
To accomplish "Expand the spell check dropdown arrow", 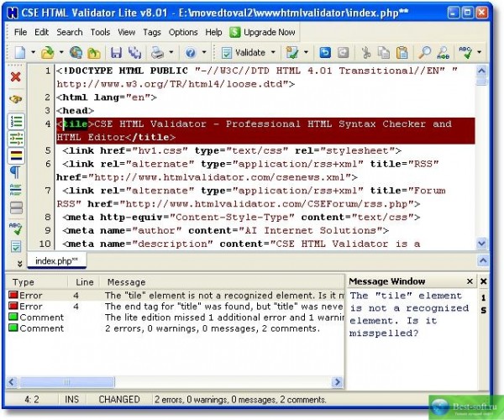I will point(480,52).
